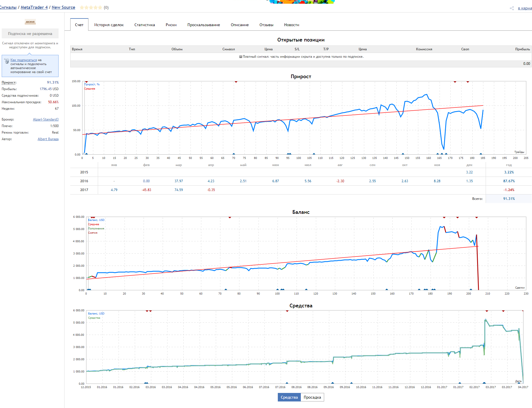This screenshot has height=408, width=532.
Task: Go to the Отзывы tab
Action: [266, 25]
